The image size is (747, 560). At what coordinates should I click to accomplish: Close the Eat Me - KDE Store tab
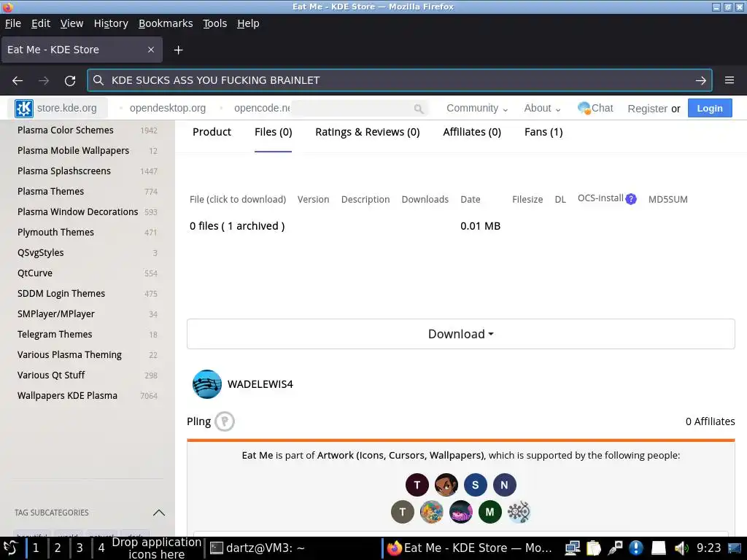pos(151,50)
